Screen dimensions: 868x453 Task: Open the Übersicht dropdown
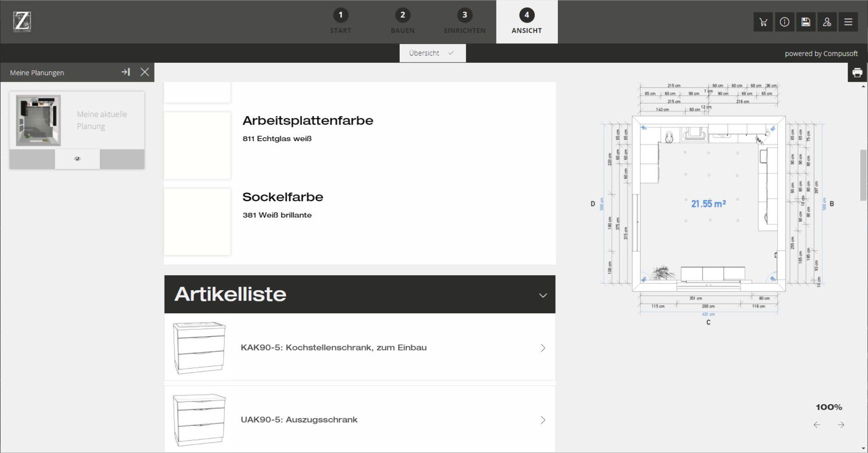tap(432, 53)
